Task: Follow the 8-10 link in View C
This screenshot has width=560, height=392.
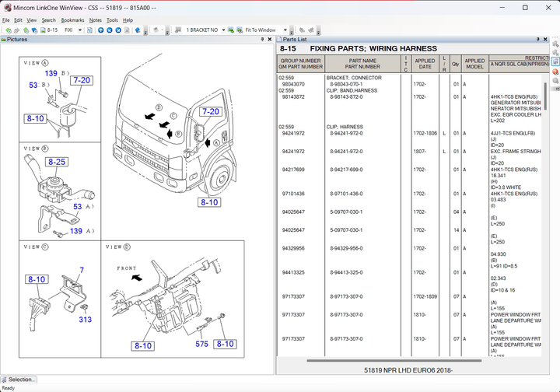Action: click(37, 279)
